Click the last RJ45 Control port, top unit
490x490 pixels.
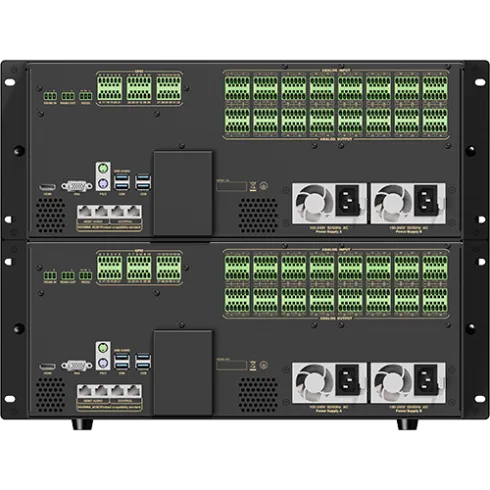pyautogui.click(x=134, y=211)
